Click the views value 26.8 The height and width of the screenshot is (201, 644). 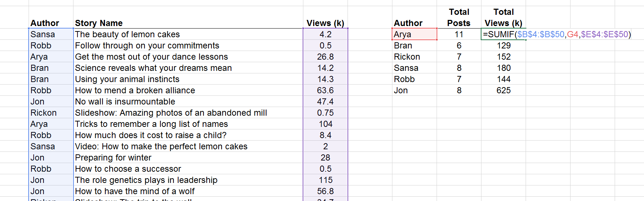tap(325, 57)
